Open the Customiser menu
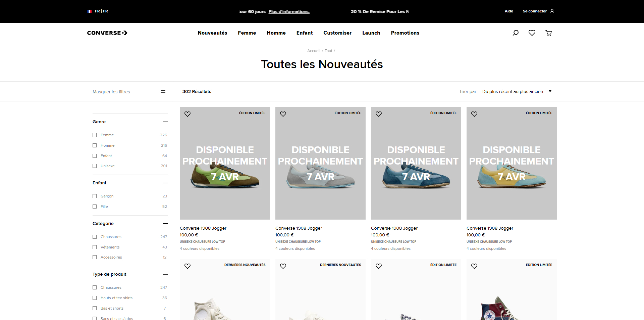 pos(337,33)
